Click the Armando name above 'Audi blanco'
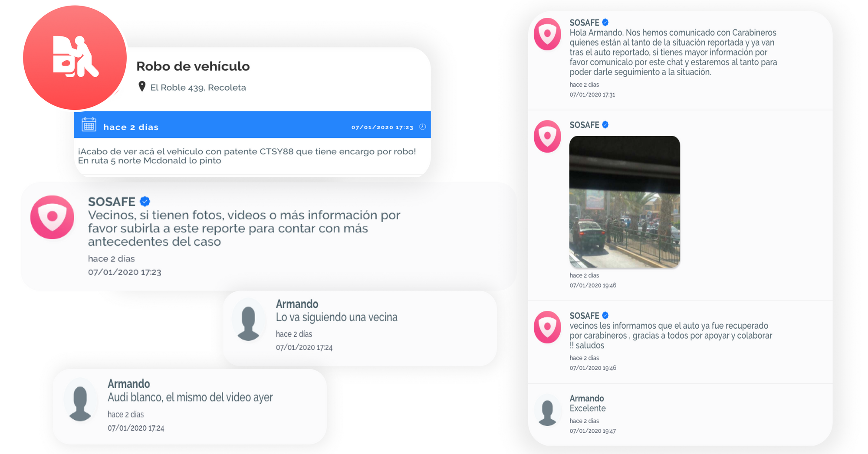868x454 pixels. pos(128,384)
